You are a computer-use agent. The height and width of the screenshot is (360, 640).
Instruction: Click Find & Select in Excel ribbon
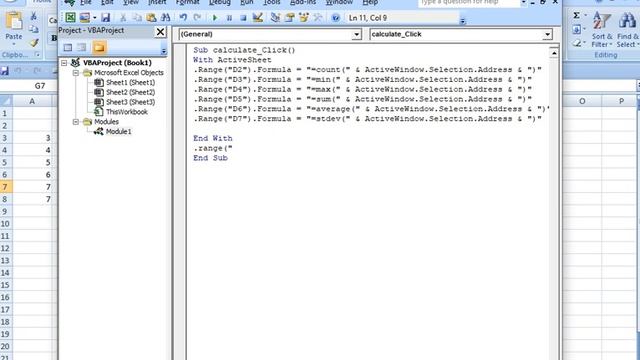click(x=627, y=29)
